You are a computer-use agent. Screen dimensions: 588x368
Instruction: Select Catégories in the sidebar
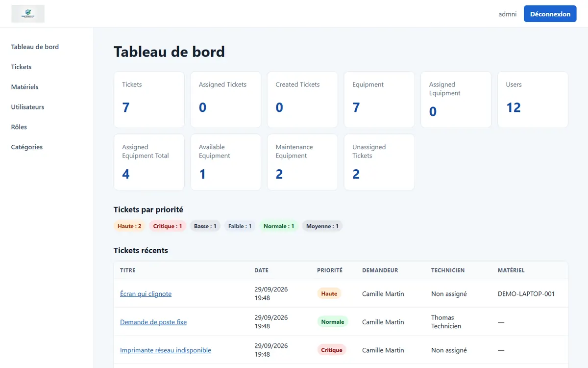pos(27,147)
